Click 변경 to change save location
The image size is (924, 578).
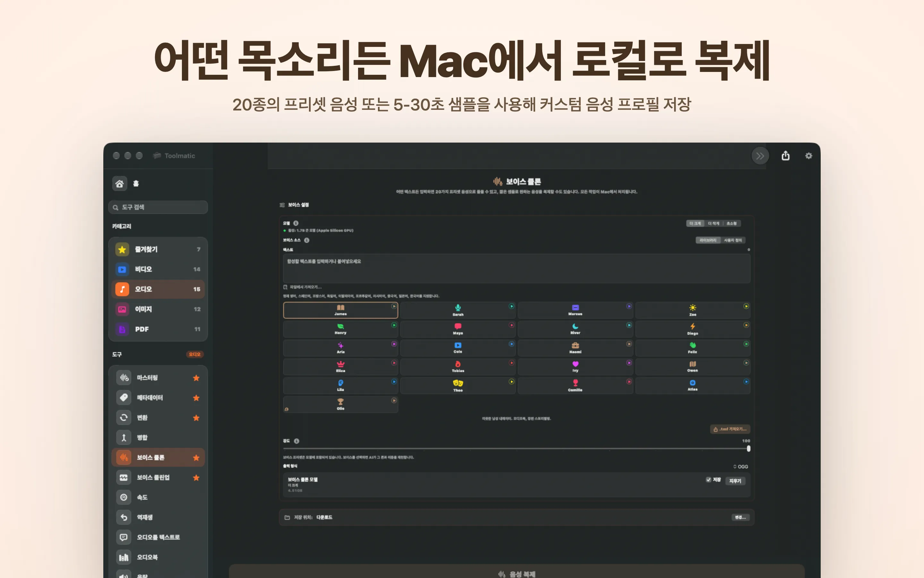[740, 517]
